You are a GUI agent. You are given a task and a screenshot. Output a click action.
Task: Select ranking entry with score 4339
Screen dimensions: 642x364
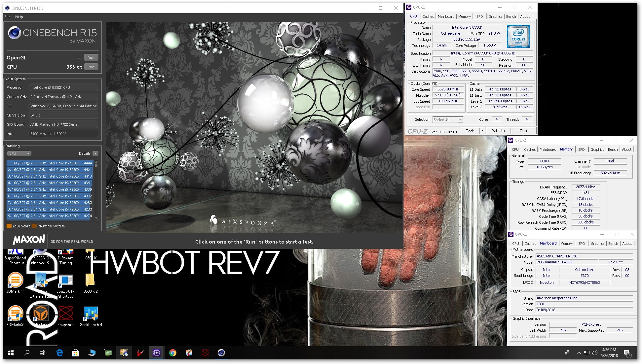click(50, 189)
